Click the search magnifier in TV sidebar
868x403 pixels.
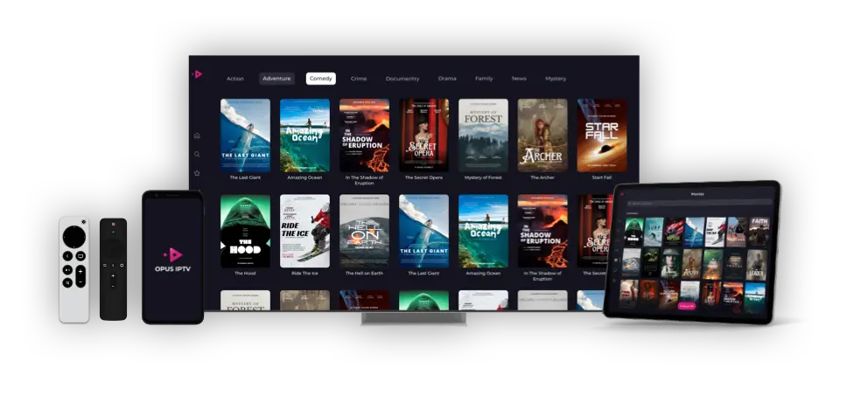tap(197, 155)
